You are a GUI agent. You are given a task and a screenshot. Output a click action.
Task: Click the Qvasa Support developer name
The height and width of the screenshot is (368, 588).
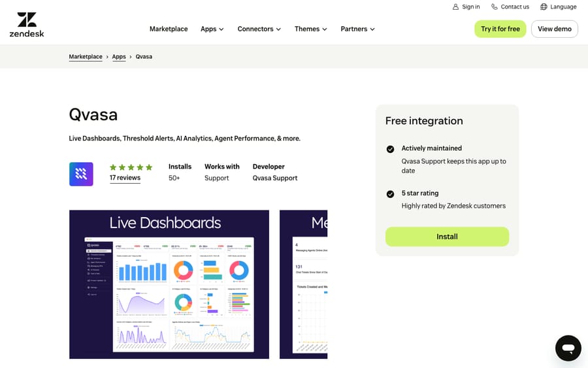pyautogui.click(x=275, y=178)
